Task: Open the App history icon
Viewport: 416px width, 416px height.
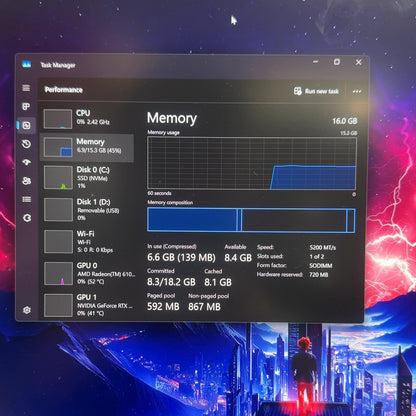Action: (x=26, y=144)
